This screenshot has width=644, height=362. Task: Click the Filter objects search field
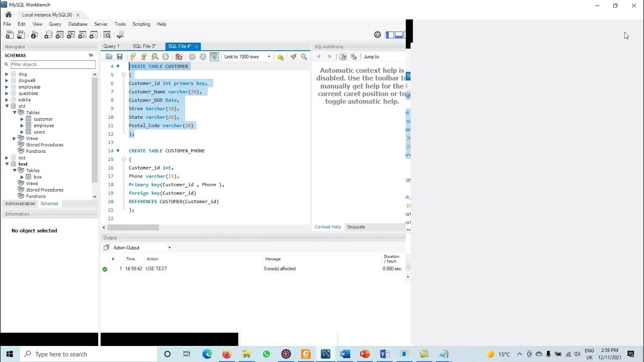[x=53, y=64]
